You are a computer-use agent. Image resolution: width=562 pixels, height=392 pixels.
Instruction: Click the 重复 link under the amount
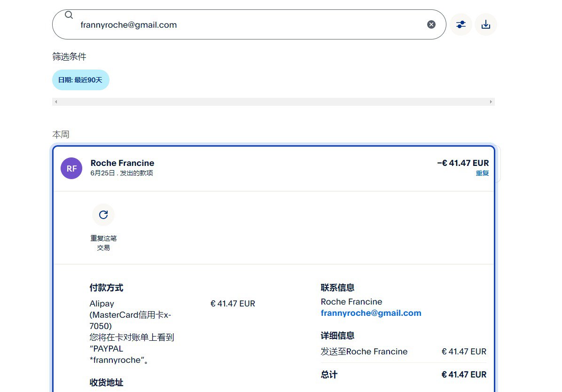coord(482,173)
